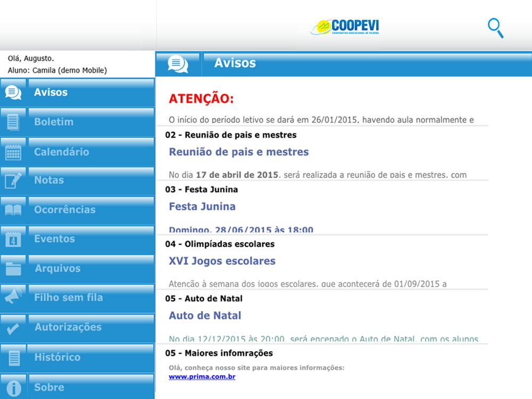The image size is (532, 399).
Task: Click the COOPEVI logo in header
Action: (345, 27)
